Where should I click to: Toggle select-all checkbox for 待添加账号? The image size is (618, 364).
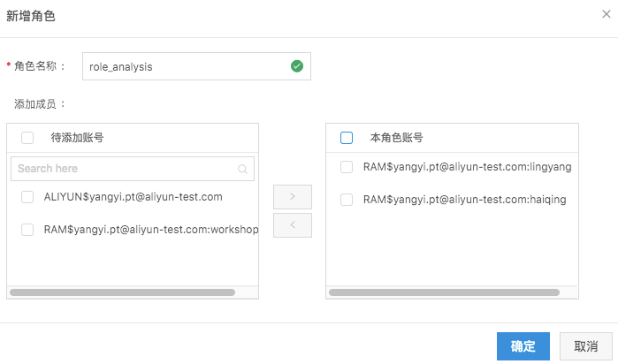click(27, 138)
